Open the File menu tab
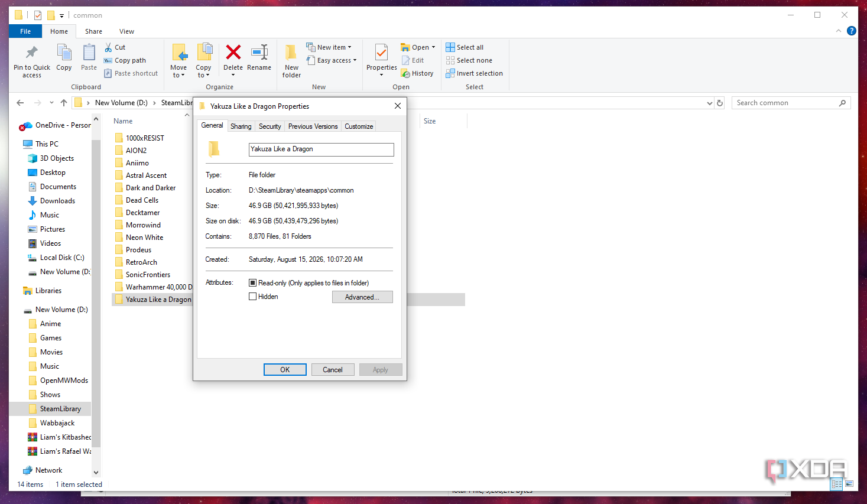The image size is (867, 504). [25, 31]
